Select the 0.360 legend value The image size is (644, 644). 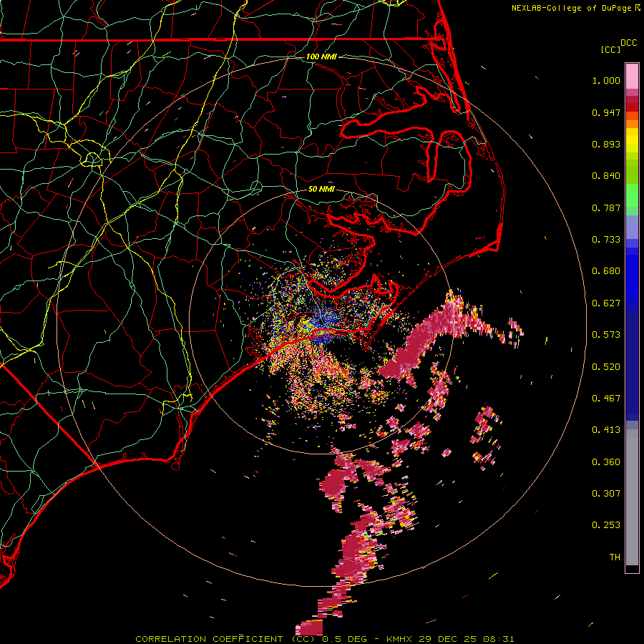[x=606, y=462]
